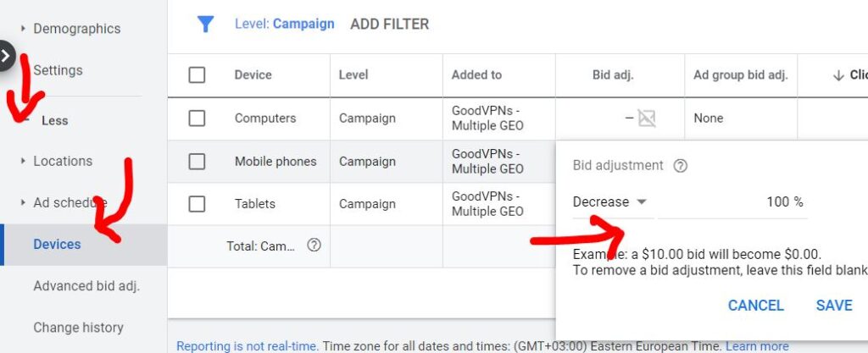Go to Advanced bid adj. page
Viewport: 868px width, 353px height.
click(86, 286)
